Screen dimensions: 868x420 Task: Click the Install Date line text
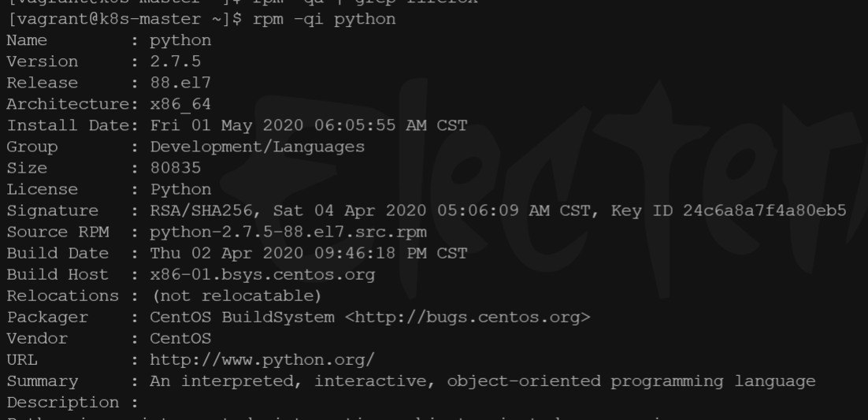pyautogui.click(x=237, y=126)
